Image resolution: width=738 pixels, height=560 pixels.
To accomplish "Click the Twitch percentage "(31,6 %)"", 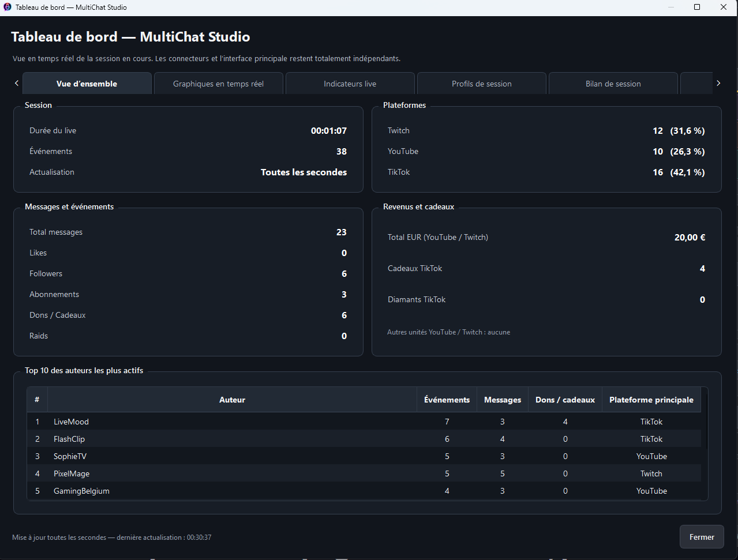I will click(688, 131).
